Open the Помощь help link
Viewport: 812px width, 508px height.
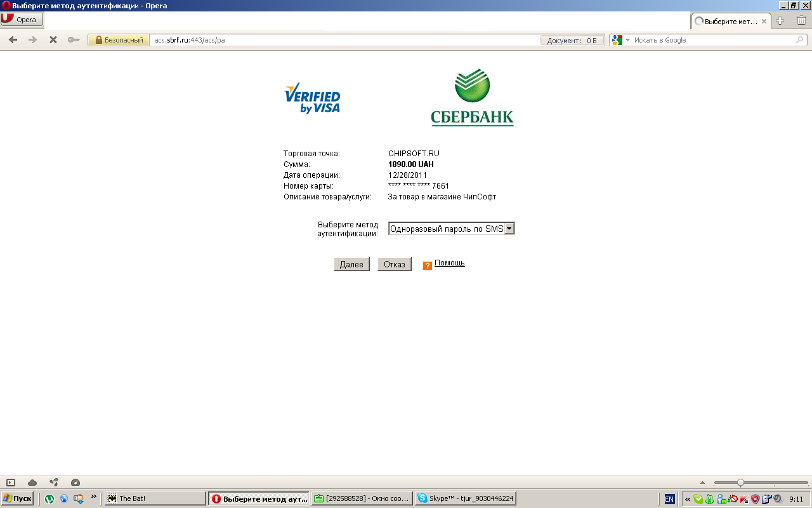[450, 263]
